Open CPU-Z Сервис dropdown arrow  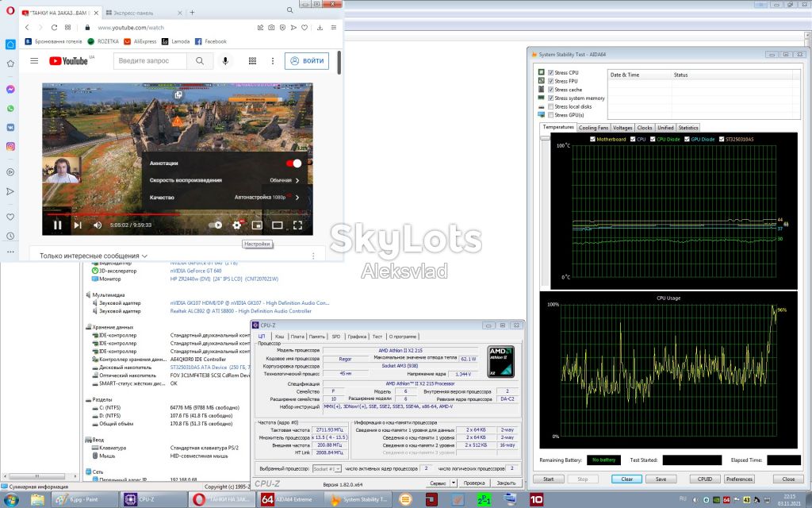pos(453,483)
